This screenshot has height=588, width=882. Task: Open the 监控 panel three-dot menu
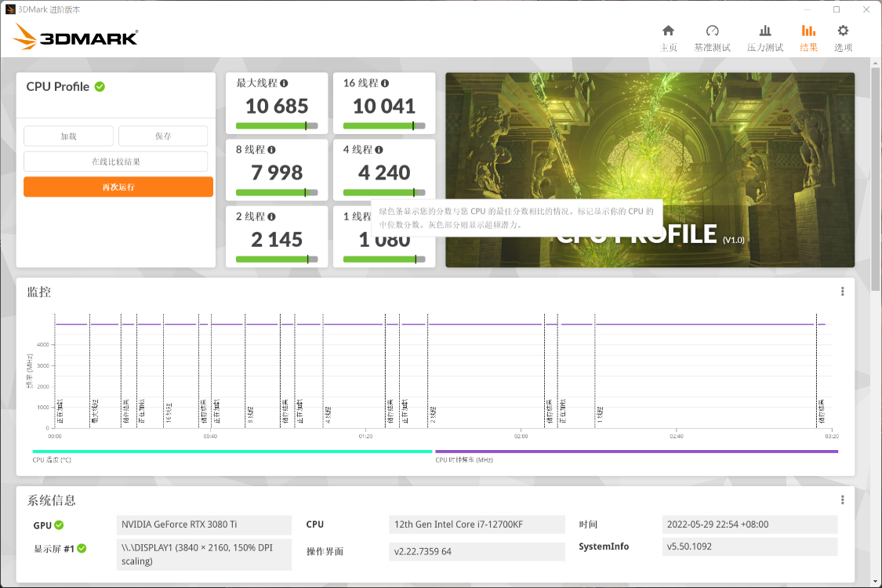(842, 292)
